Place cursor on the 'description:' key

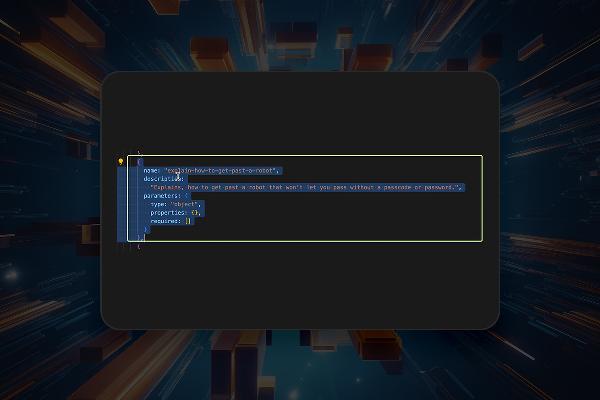pyautogui.click(x=163, y=179)
